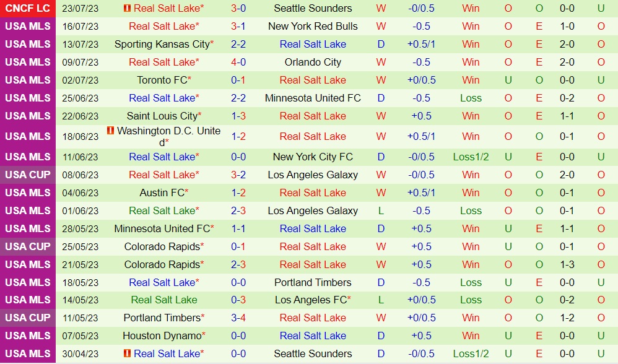Click Portland Timbers in the 18/05/23 match
The image size is (618, 364).
click(x=313, y=283)
